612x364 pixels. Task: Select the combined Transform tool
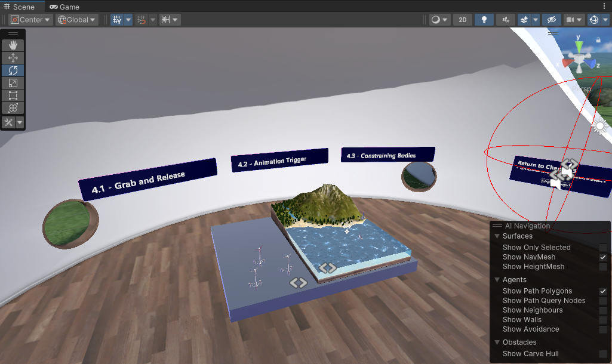[13, 107]
